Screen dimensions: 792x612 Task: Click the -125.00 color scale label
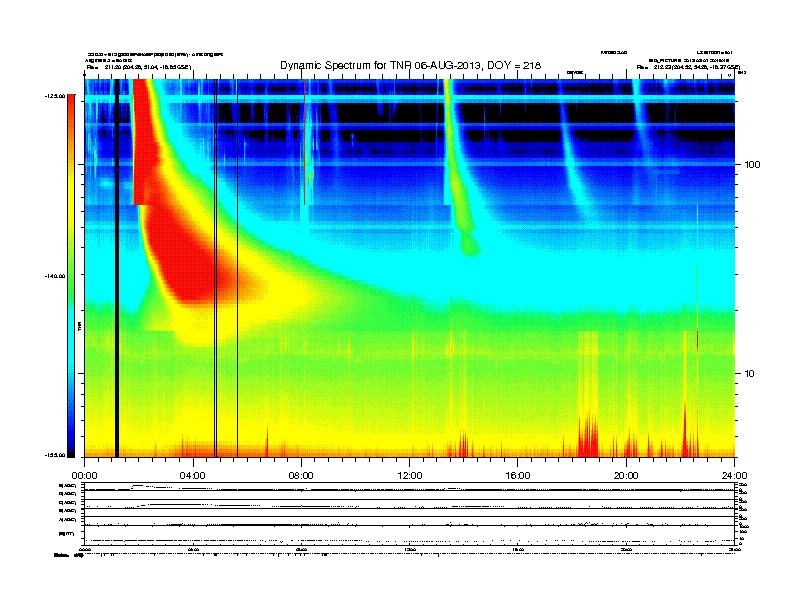click(56, 96)
